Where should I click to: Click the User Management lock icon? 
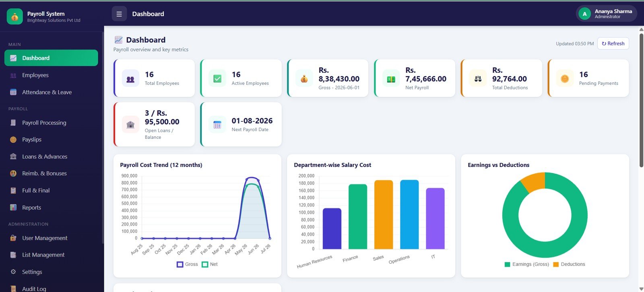(x=13, y=238)
